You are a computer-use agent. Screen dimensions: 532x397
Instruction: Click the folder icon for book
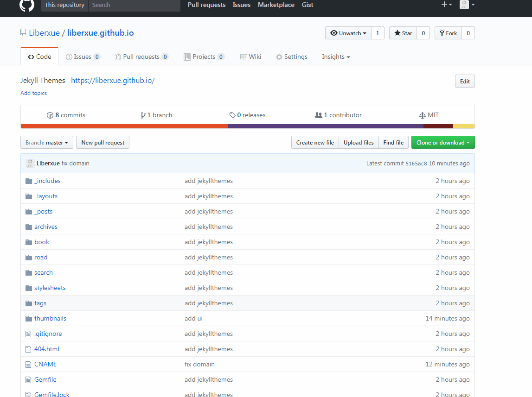(x=29, y=242)
